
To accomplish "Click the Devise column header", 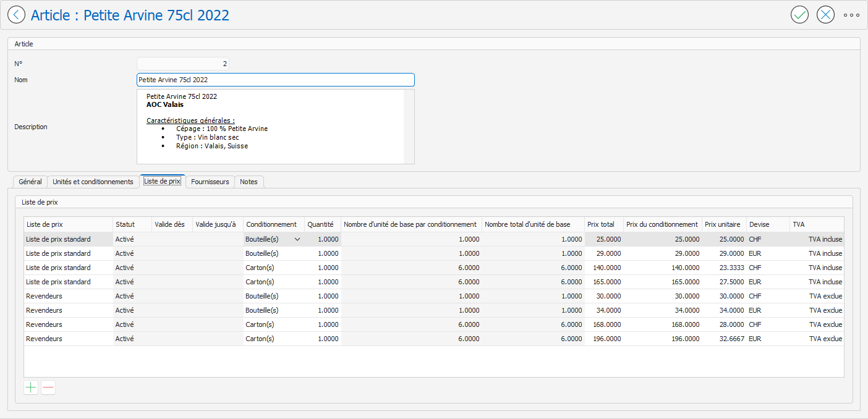I will pyautogui.click(x=767, y=224).
